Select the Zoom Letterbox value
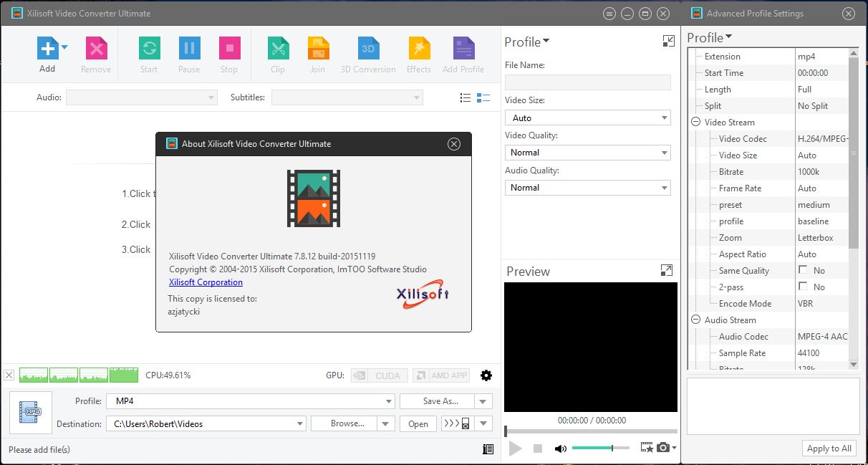 (815, 238)
